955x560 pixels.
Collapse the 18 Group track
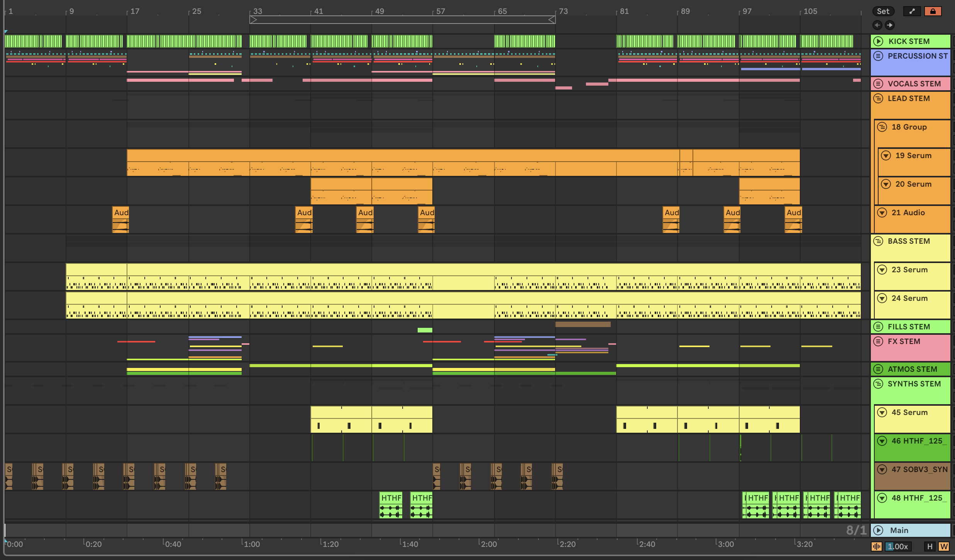tap(882, 127)
